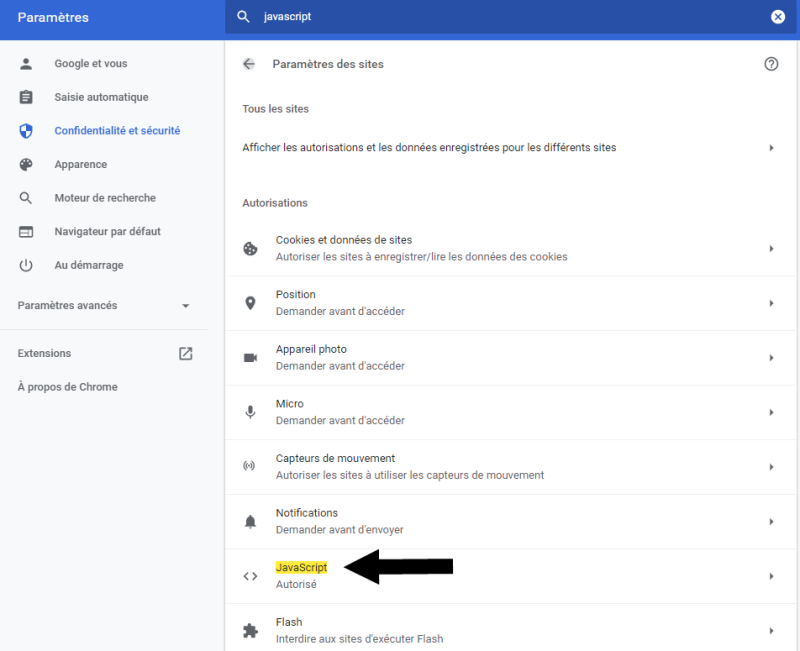Click the microphone icon for Micro
The image size is (800, 651).
[250, 412]
